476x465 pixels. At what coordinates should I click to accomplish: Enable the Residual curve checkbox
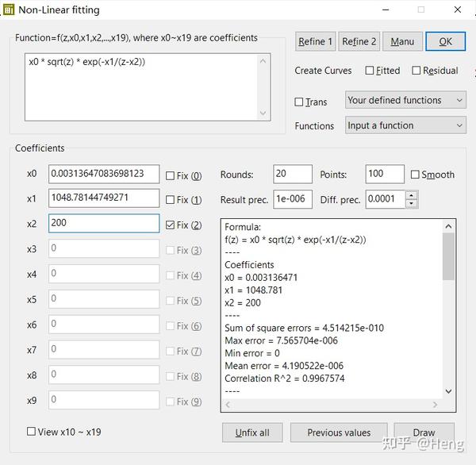(x=416, y=71)
